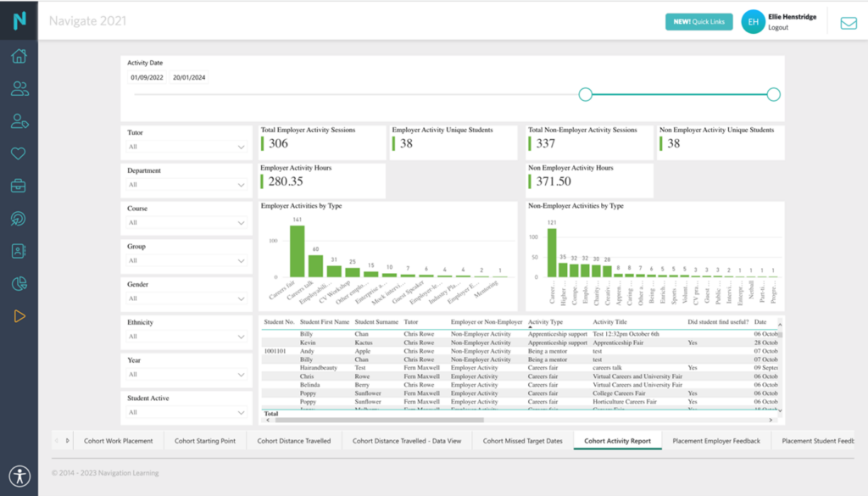Viewport: 868px width, 496px height.
Task: Click the 141 Careers fair bar
Action: pyautogui.click(x=298, y=251)
